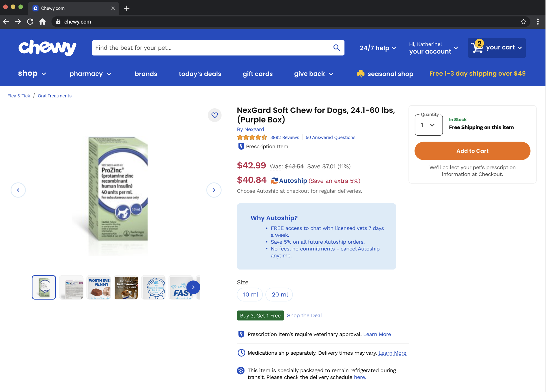Select the NexGard label thumbnail
546x392 pixels.
click(71, 287)
